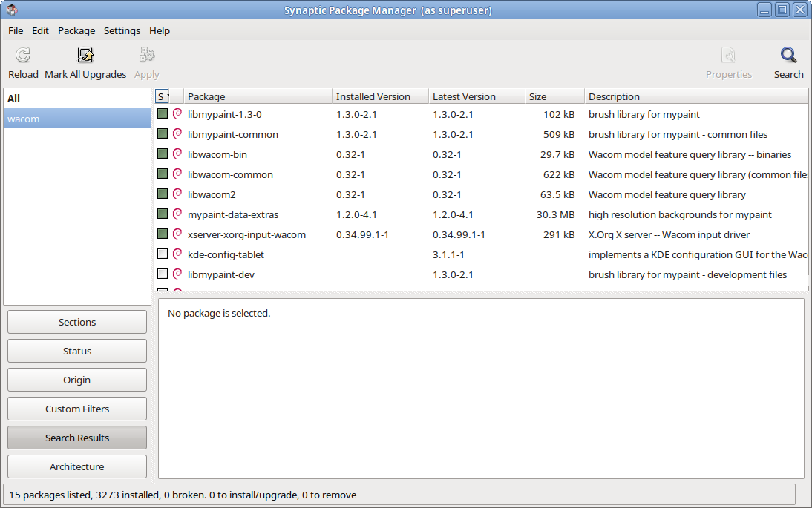Mark the libmypaint-dev status checkbox
The width and height of the screenshot is (812, 508).
[x=163, y=274]
